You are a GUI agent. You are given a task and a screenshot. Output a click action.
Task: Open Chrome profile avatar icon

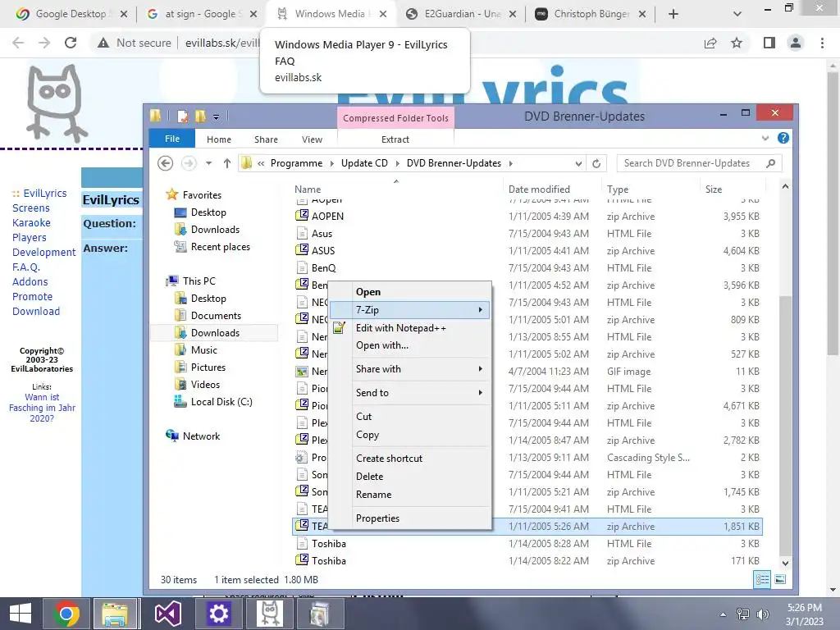click(796, 43)
